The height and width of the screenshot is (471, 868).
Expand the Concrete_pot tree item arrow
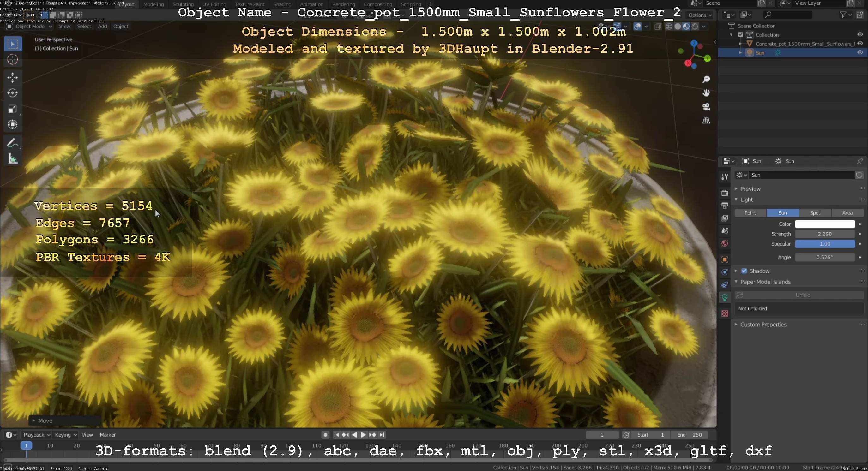coord(740,44)
